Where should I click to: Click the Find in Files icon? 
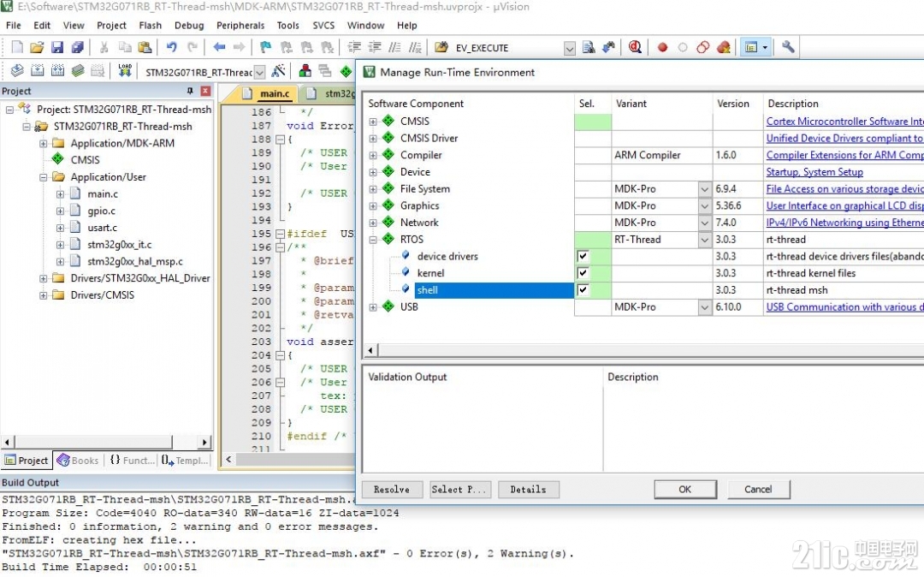588,47
